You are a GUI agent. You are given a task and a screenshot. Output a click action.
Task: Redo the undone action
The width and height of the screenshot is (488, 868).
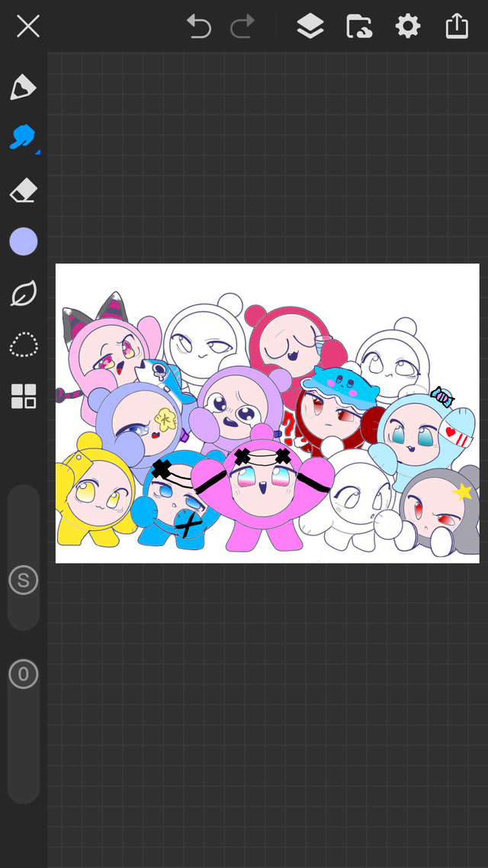click(x=242, y=27)
